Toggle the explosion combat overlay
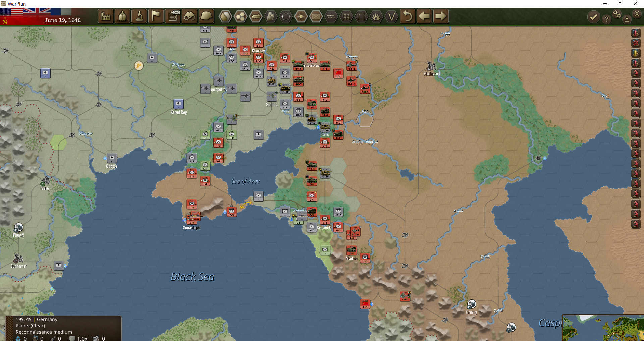Image resolution: width=644 pixels, height=341 pixels. pyautogui.click(x=376, y=16)
